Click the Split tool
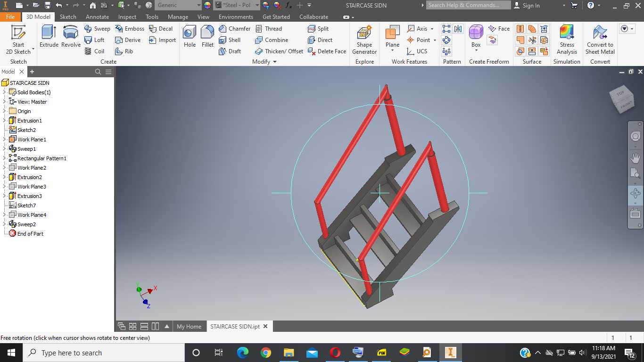The width and height of the screenshot is (644, 362). tap(318, 29)
